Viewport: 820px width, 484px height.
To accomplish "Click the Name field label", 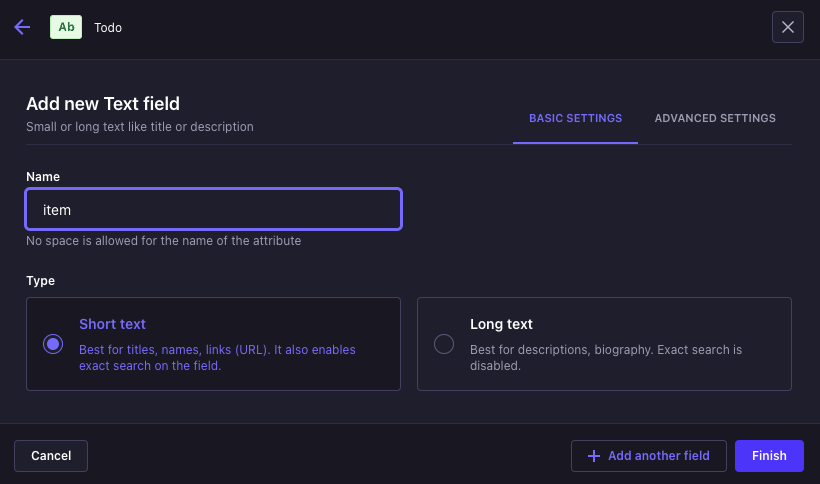I will coord(43,177).
